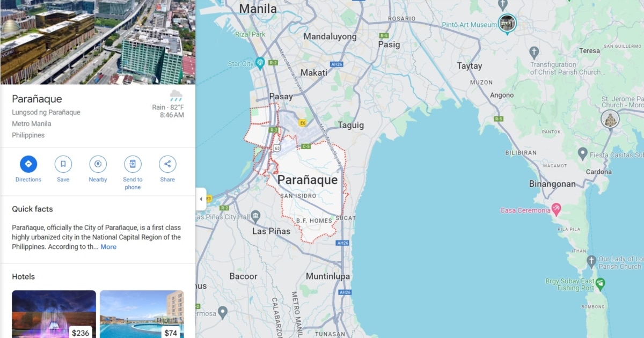Select Our Lady of Lourdes church pin

(x=591, y=262)
